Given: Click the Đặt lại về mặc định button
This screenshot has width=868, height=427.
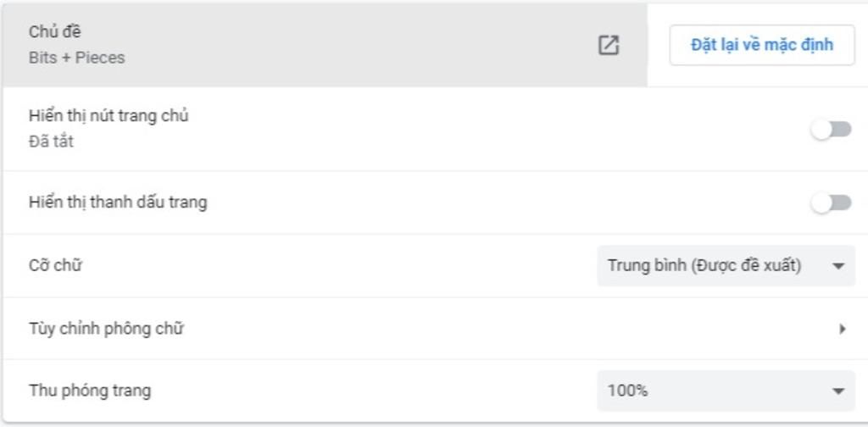Looking at the screenshot, I should 762,45.
